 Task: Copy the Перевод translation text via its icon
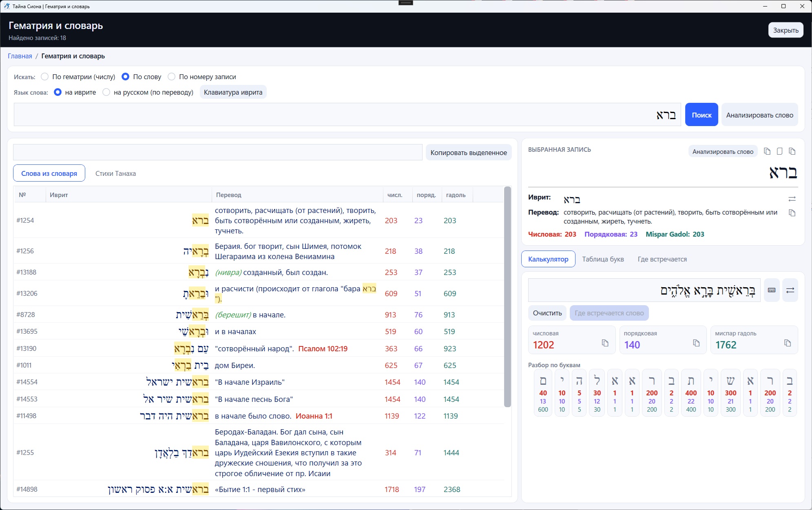[x=792, y=213]
